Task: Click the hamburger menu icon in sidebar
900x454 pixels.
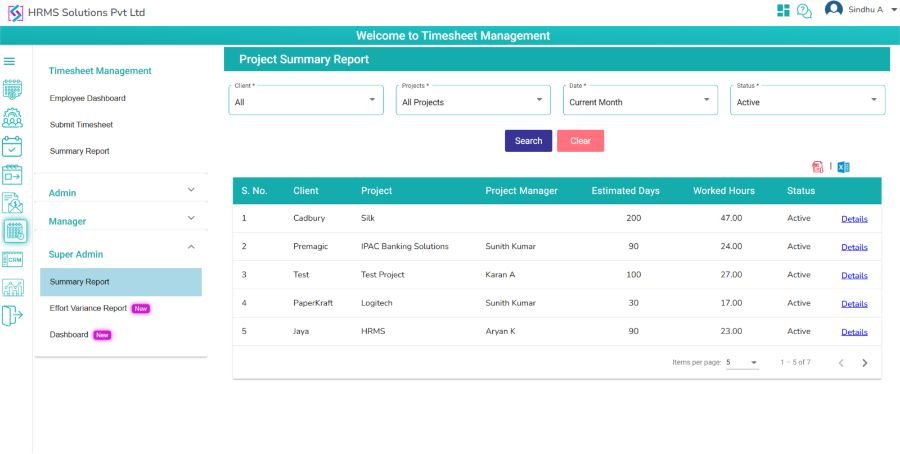Action: [x=10, y=62]
